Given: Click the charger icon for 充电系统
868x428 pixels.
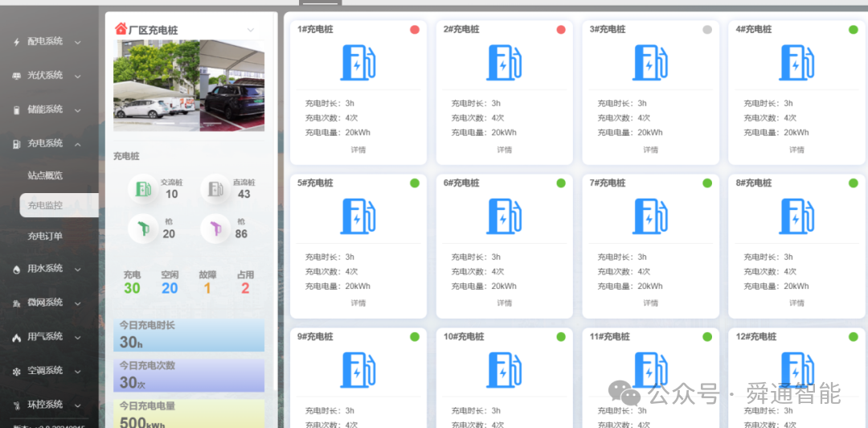Looking at the screenshot, I should [x=17, y=144].
